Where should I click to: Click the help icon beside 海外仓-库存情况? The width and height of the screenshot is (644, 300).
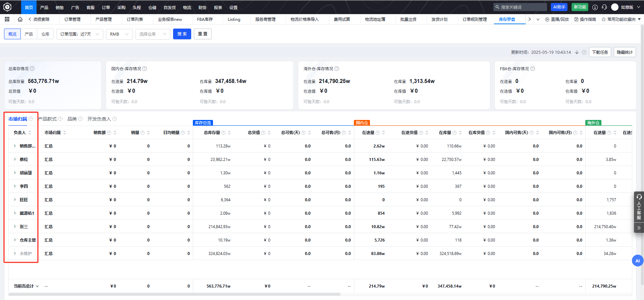(337, 69)
